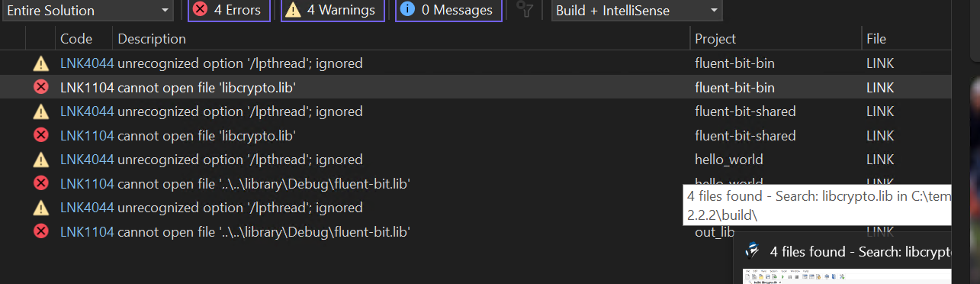This screenshot has width=980, height=284.
Task: Sort by the Project column header
Action: tap(715, 39)
